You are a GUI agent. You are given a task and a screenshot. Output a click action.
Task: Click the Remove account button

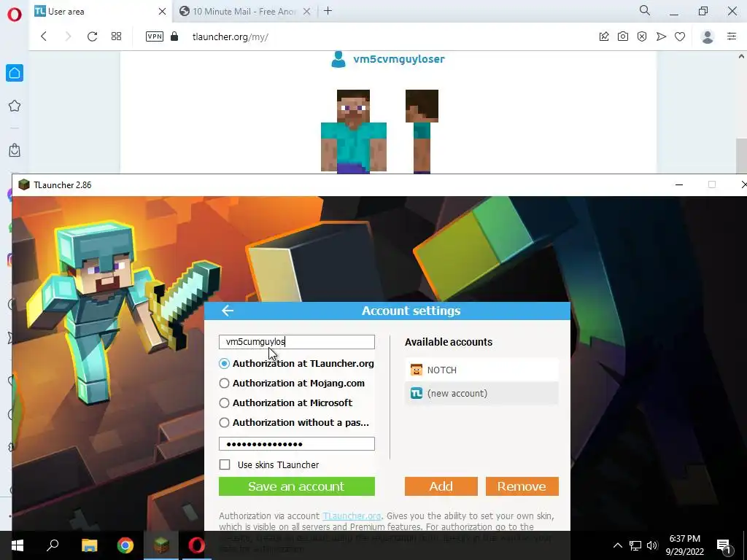coord(522,486)
